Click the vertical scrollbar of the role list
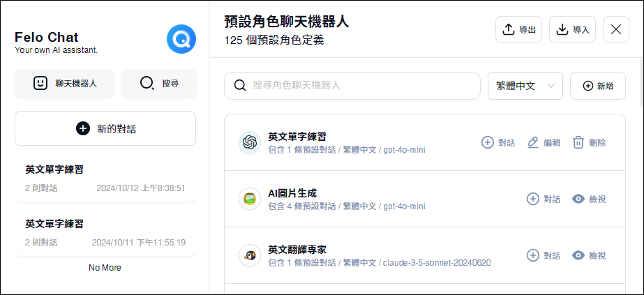The height and width of the screenshot is (295, 644). point(642,82)
